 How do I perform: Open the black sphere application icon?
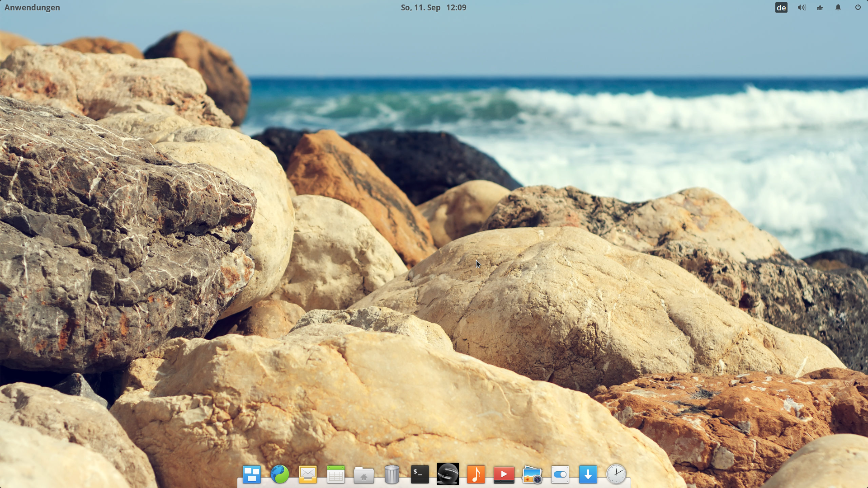tap(448, 474)
